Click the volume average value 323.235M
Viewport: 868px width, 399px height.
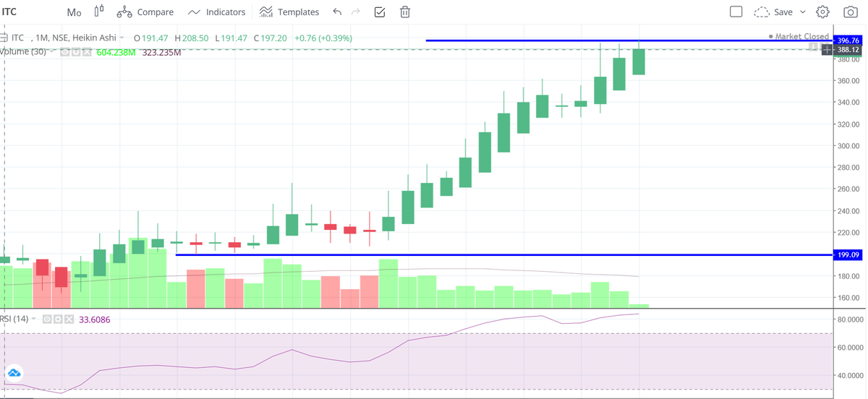pyautogui.click(x=161, y=52)
